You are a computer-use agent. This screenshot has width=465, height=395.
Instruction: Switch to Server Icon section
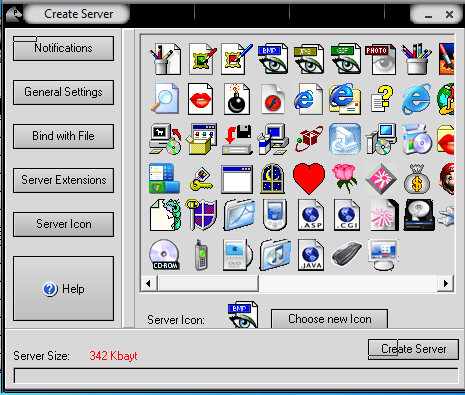(63, 224)
